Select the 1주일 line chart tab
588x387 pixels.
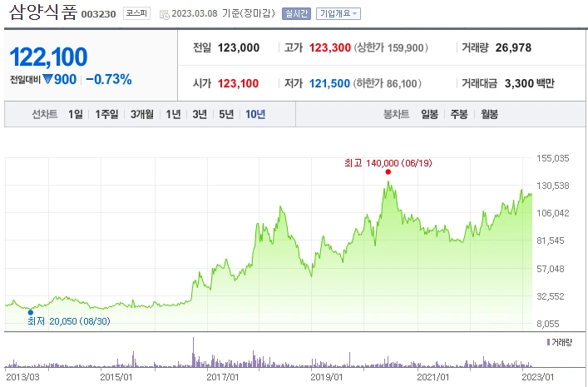tap(106, 114)
